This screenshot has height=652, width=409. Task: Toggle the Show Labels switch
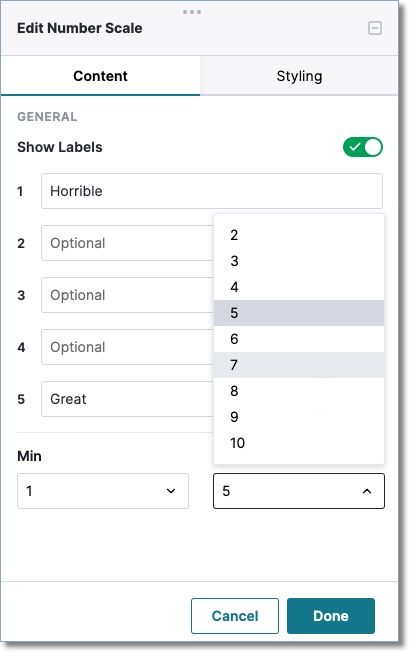tap(362, 147)
